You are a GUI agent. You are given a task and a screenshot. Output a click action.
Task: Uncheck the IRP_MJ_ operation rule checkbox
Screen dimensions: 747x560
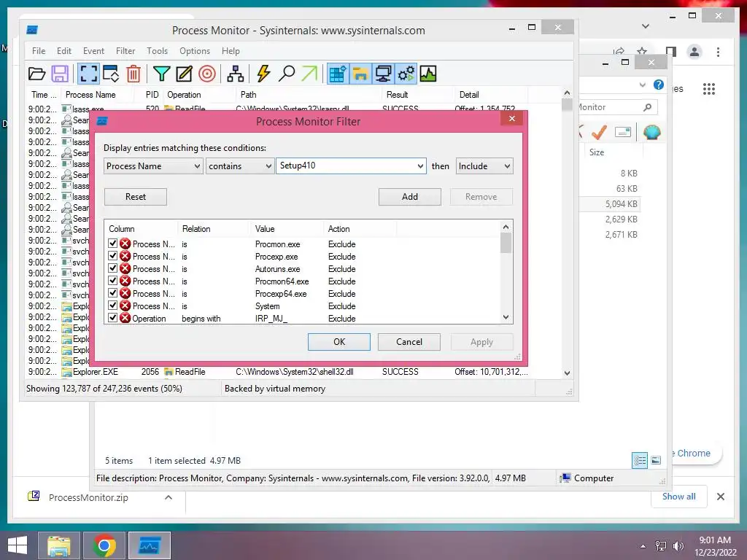click(x=113, y=318)
